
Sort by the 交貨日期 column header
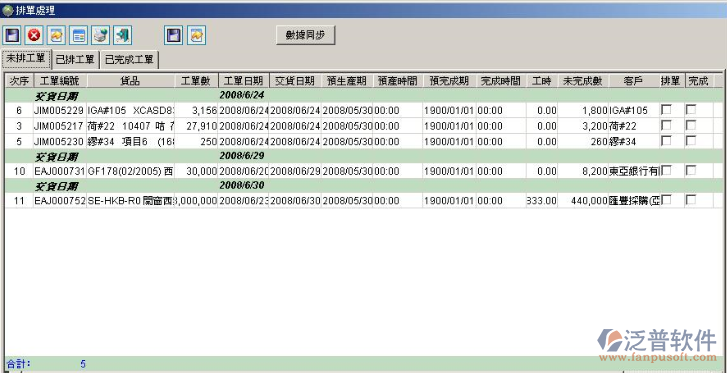click(295, 81)
